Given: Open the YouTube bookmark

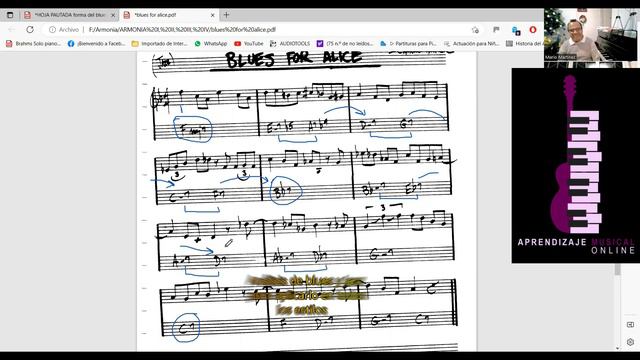Looking at the screenshot, I should pos(249,43).
